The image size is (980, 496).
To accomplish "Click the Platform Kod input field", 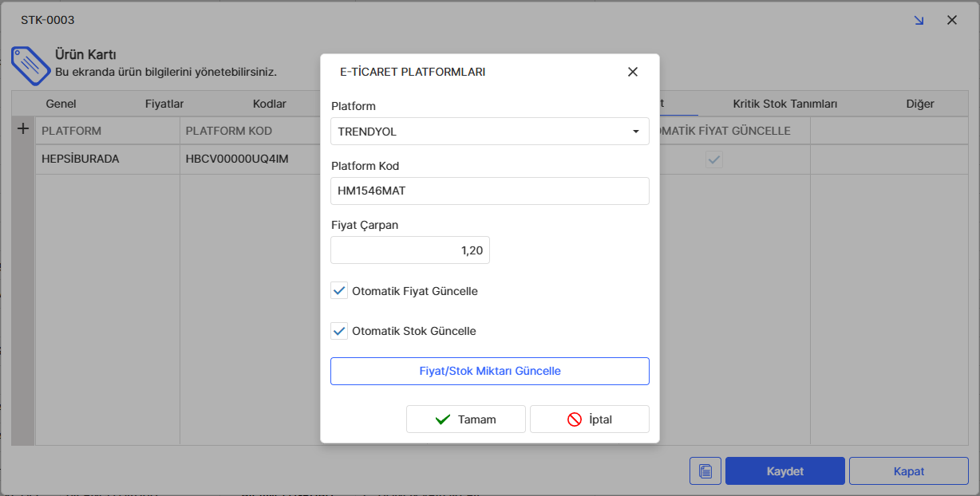I will click(x=489, y=191).
